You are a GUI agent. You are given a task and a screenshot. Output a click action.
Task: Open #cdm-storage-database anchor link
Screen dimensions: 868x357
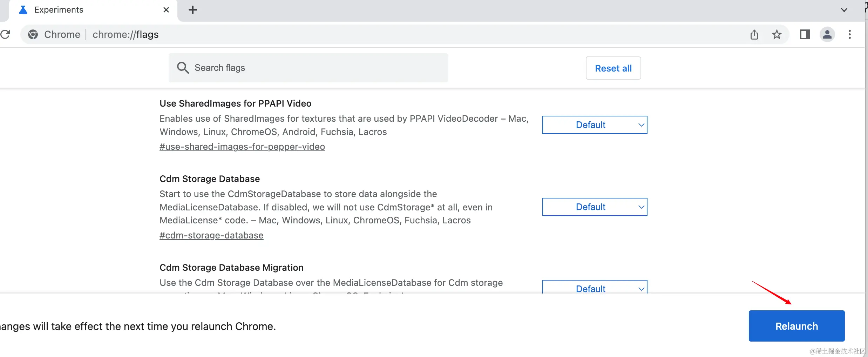[x=211, y=235]
